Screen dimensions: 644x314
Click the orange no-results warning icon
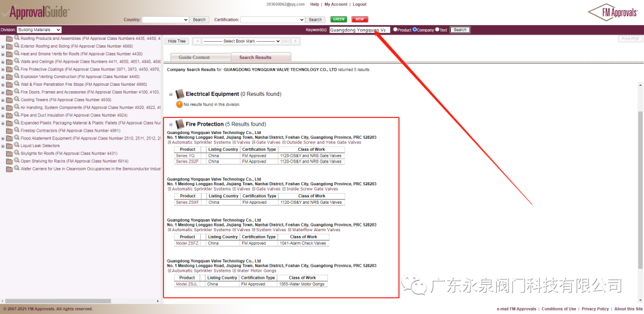click(x=179, y=104)
